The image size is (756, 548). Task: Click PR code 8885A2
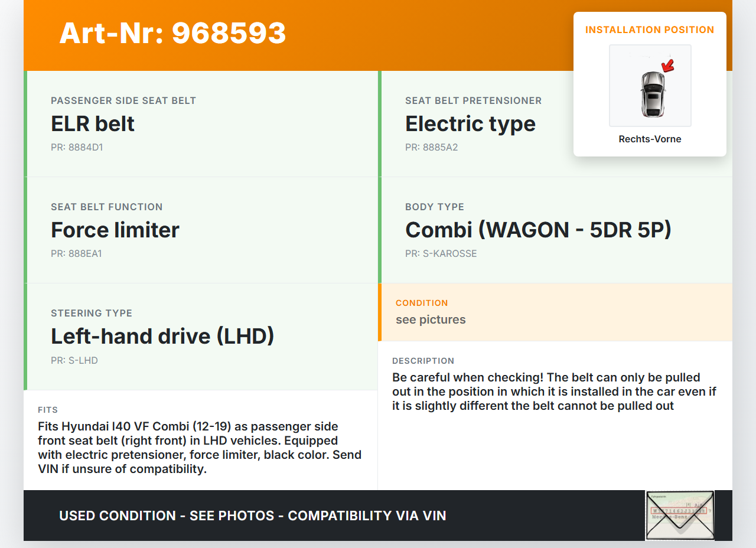tap(431, 148)
